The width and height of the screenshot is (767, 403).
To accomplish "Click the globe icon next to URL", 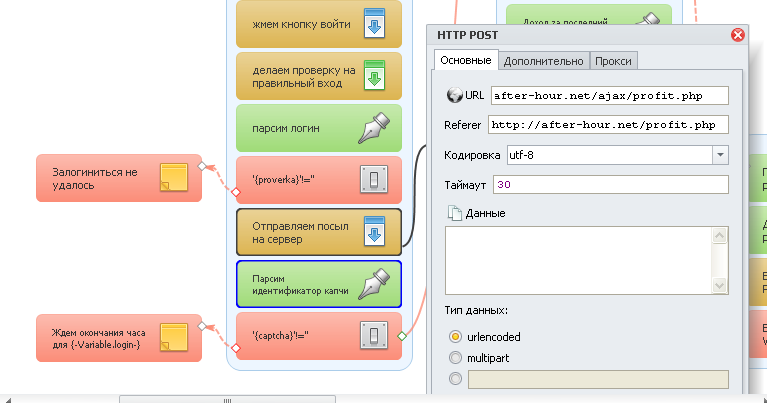I will [454, 95].
